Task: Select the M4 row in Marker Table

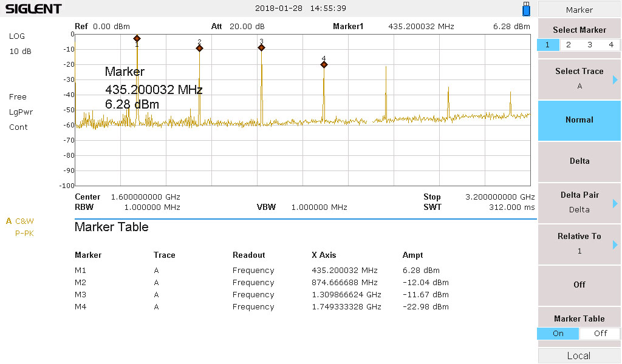Action: [x=262, y=306]
